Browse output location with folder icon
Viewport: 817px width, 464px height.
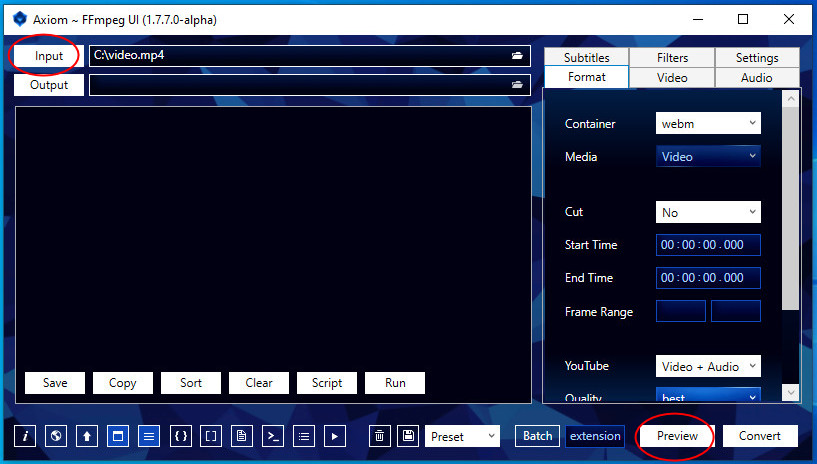click(517, 85)
